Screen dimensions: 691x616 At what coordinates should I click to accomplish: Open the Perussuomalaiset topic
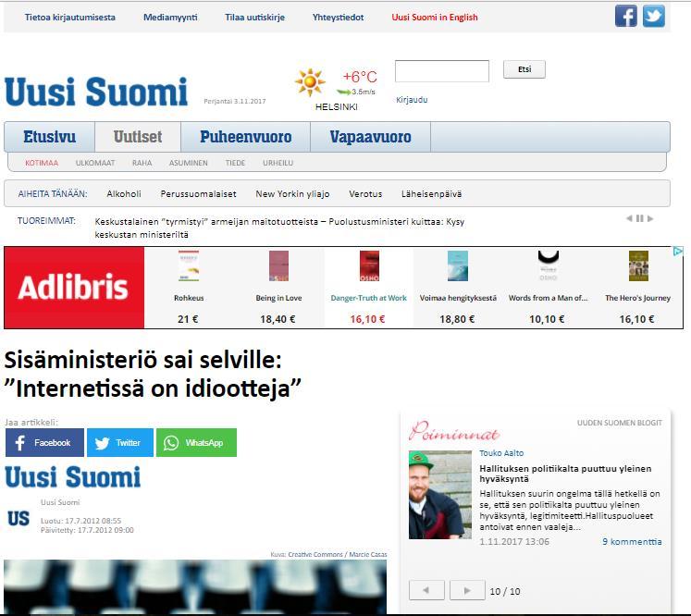click(x=198, y=194)
